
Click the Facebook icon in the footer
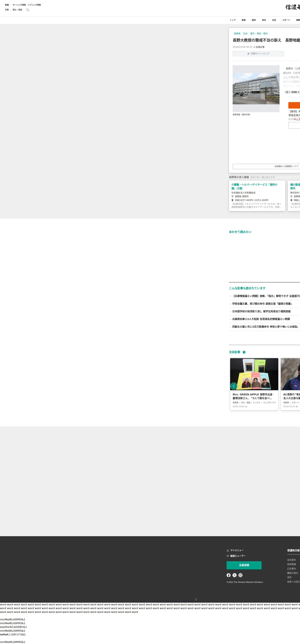[x=229, y=575]
